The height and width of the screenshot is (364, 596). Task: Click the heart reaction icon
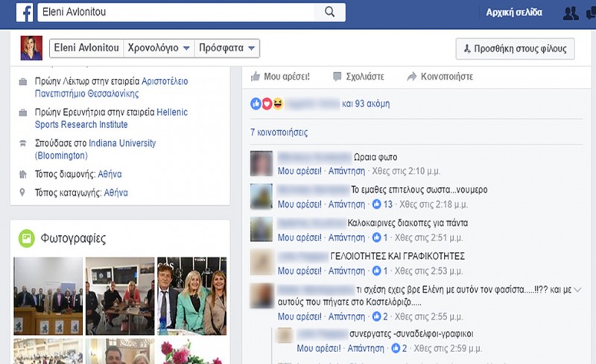click(x=267, y=104)
